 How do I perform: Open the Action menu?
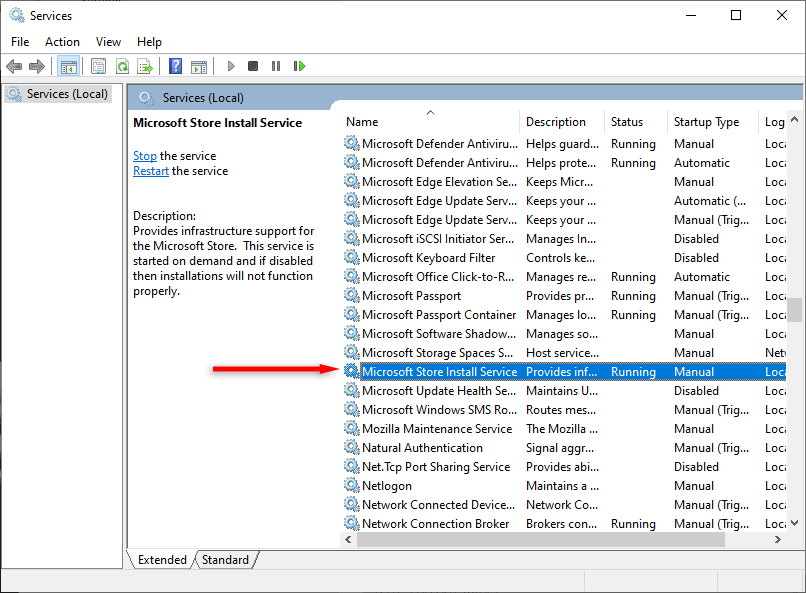pyautogui.click(x=62, y=42)
